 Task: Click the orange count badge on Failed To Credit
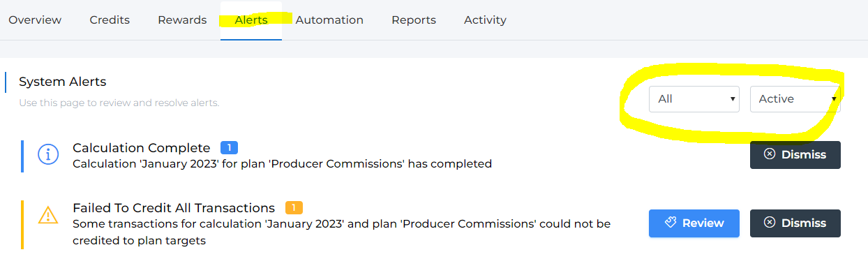point(294,208)
